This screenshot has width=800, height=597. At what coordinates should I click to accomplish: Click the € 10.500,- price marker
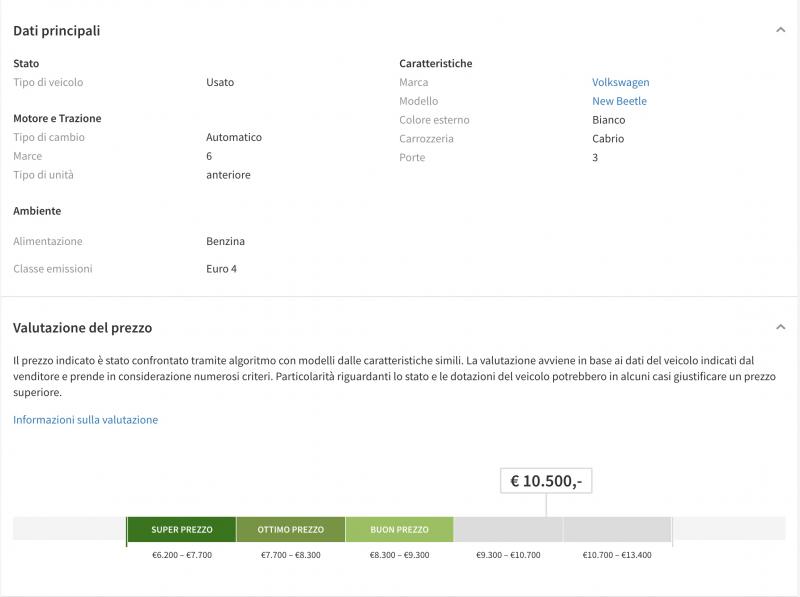tap(546, 481)
